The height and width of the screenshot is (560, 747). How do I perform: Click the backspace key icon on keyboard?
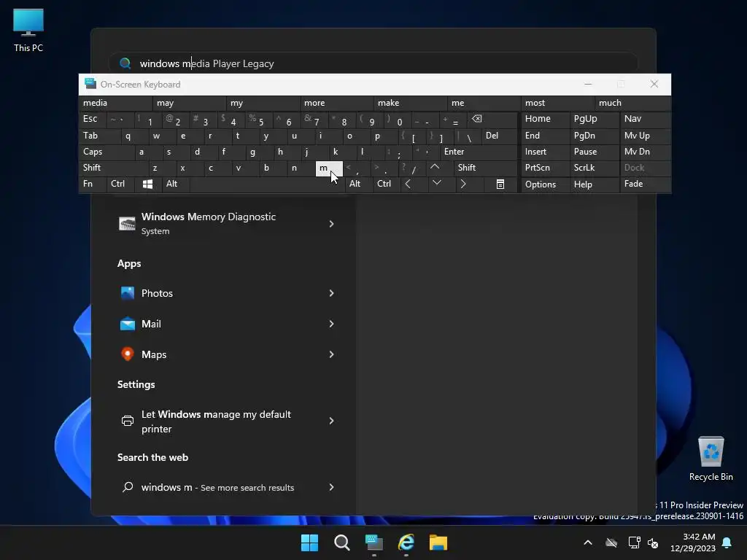pyautogui.click(x=476, y=119)
